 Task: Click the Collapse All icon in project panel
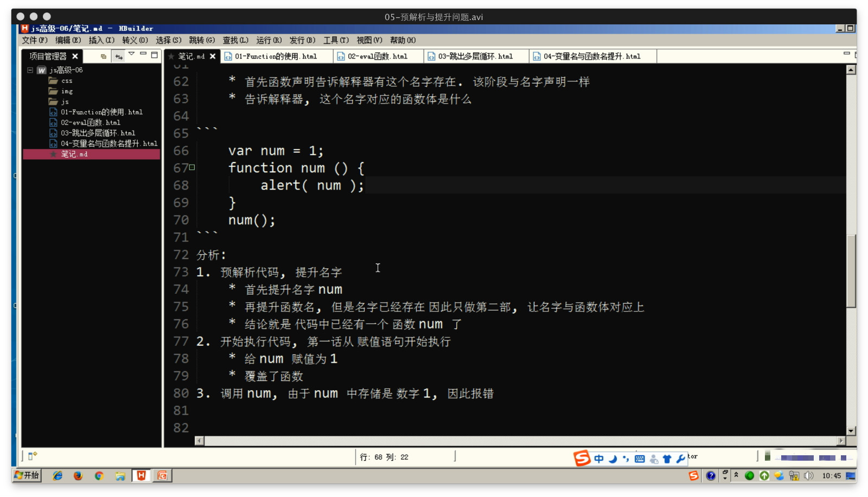104,56
